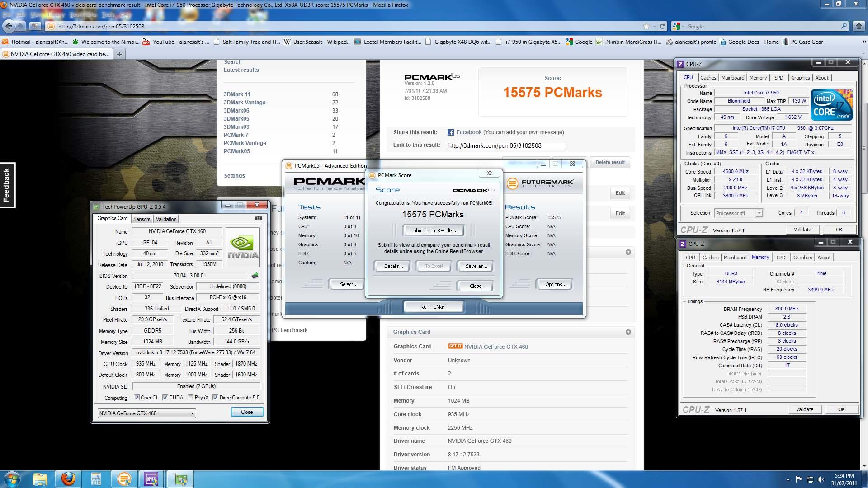Click the Firefox address bar
Screen dimensions: 868x488
[344, 26]
